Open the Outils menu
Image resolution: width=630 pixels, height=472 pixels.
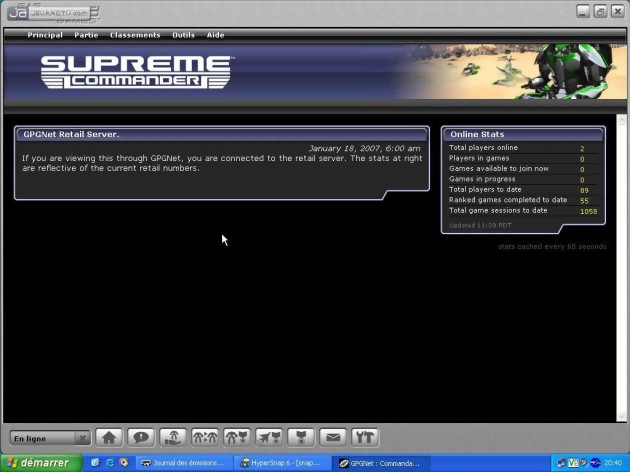[x=183, y=35]
